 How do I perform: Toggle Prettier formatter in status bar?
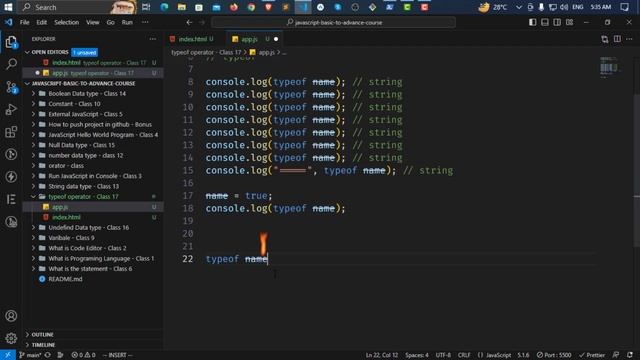[593, 355]
